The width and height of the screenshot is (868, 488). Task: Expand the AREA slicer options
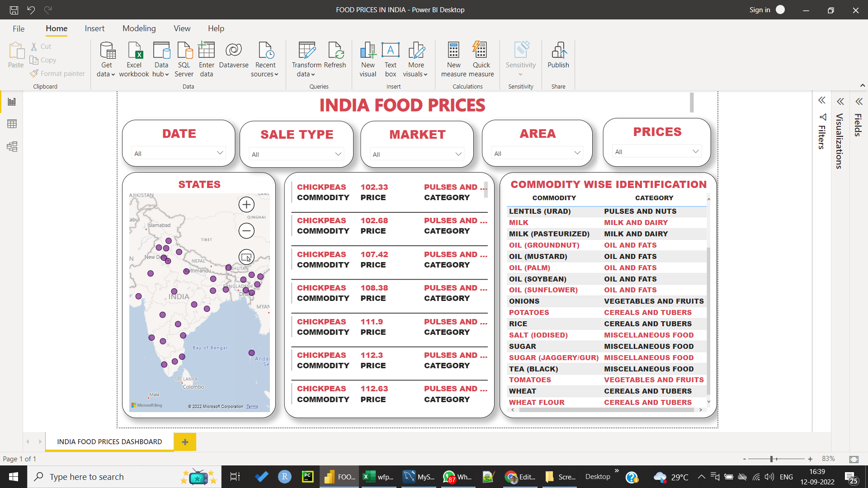click(x=577, y=152)
